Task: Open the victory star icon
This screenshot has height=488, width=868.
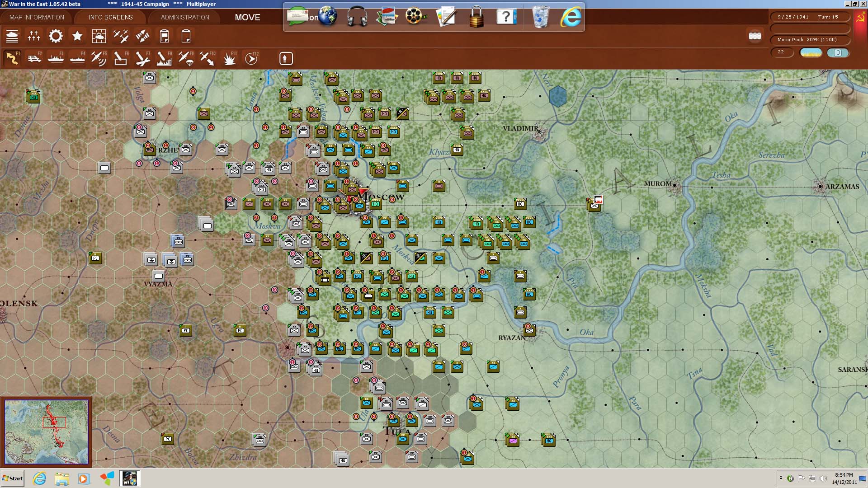Action: [77, 36]
